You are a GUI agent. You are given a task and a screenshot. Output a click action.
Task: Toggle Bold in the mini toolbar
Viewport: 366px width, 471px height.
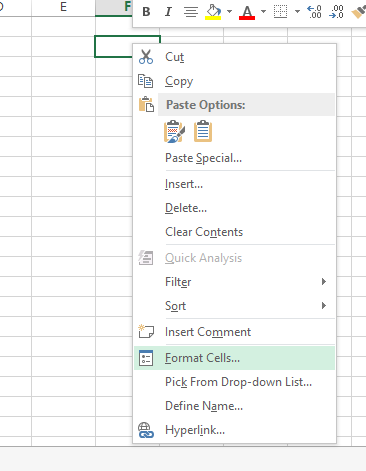pyautogui.click(x=146, y=12)
